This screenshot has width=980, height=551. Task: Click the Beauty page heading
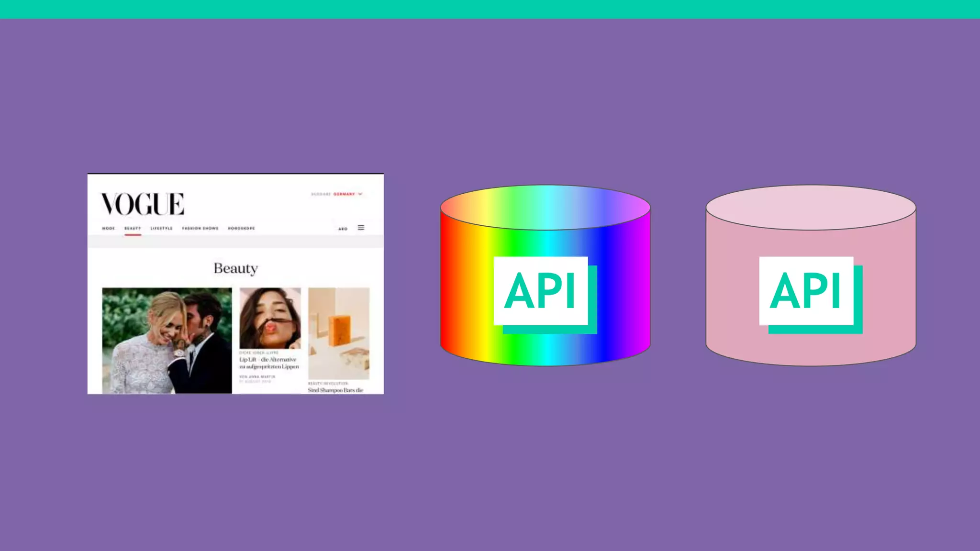click(x=235, y=268)
